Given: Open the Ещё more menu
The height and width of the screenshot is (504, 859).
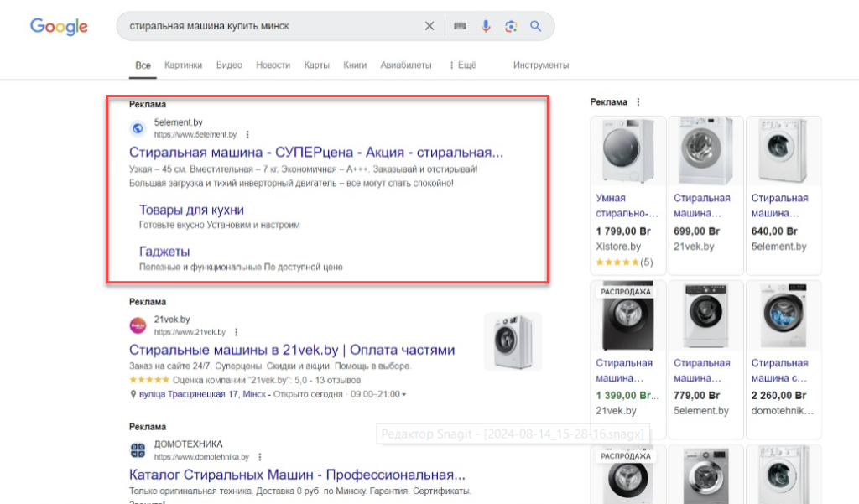Looking at the screenshot, I should pos(463,65).
